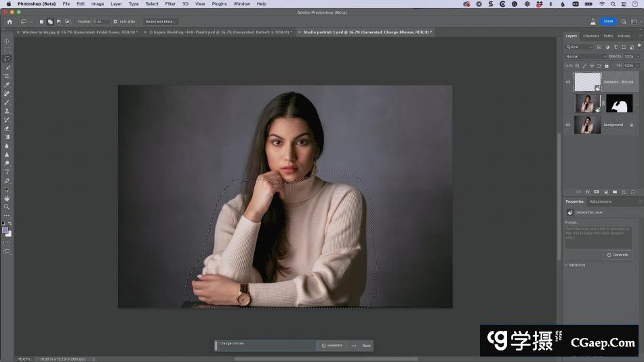Activate the Zoom tool

click(7, 207)
